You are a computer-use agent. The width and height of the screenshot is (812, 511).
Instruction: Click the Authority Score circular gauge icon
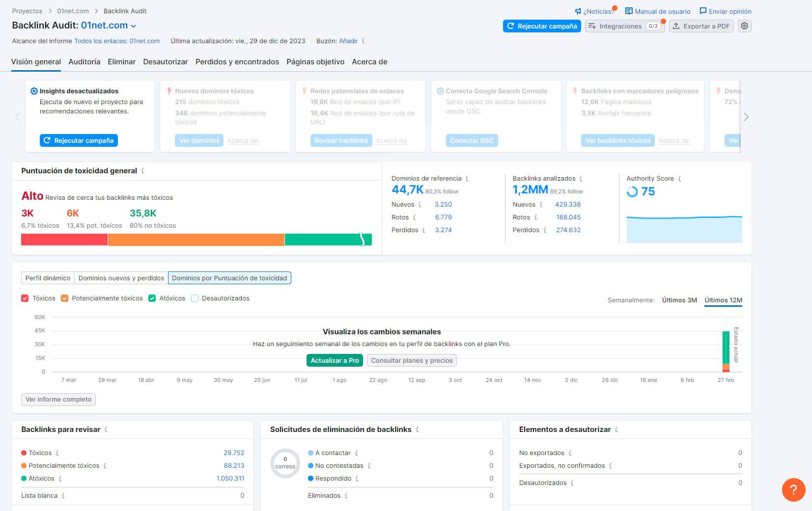(x=632, y=192)
